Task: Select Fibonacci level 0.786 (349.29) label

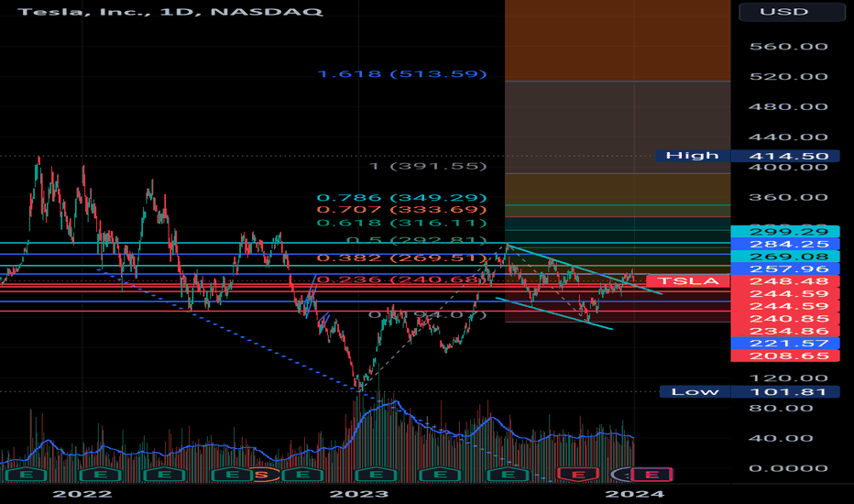Action: point(402,197)
